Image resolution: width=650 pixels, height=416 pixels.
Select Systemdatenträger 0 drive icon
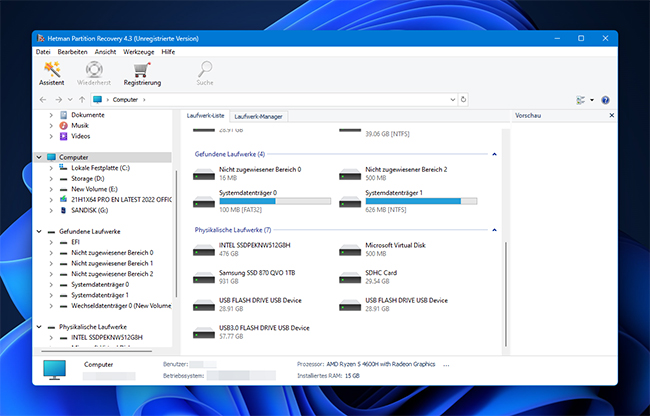point(204,202)
